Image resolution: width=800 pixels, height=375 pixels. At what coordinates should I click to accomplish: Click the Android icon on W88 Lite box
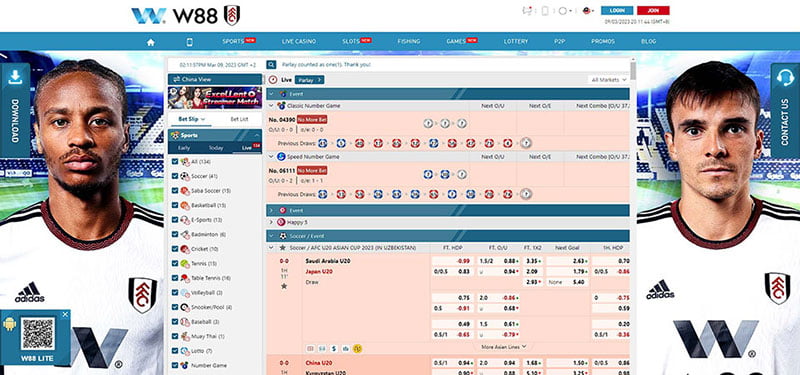9,324
